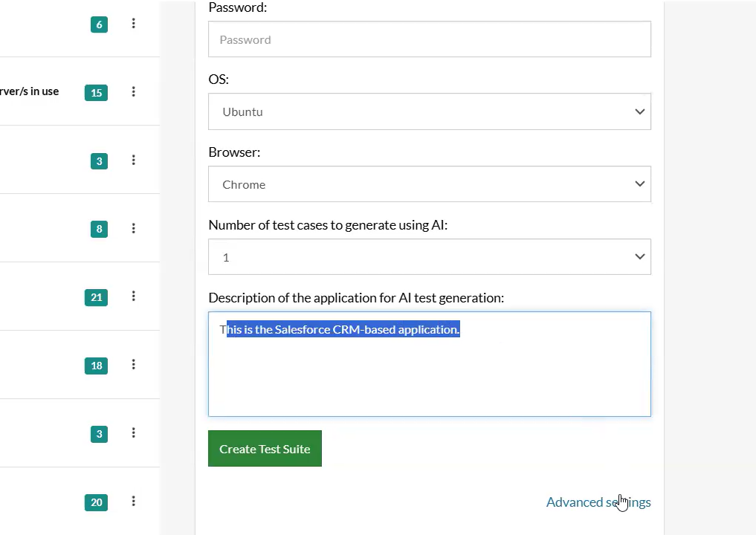
Task: Open three-dot menu beside badge 8
Action: click(x=134, y=228)
